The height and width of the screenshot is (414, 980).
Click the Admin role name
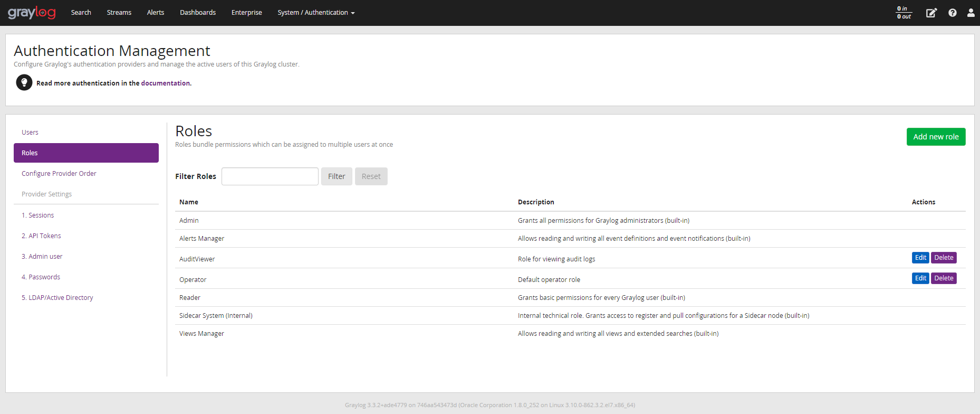pyautogui.click(x=189, y=220)
